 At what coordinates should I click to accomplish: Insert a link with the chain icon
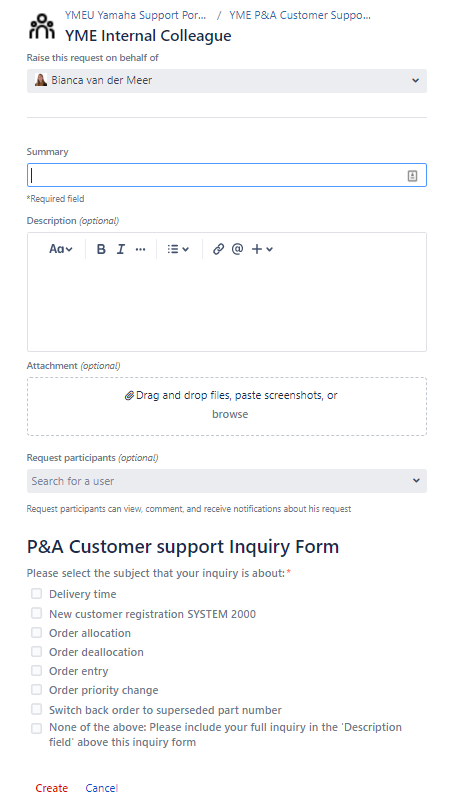tap(218, 249)
